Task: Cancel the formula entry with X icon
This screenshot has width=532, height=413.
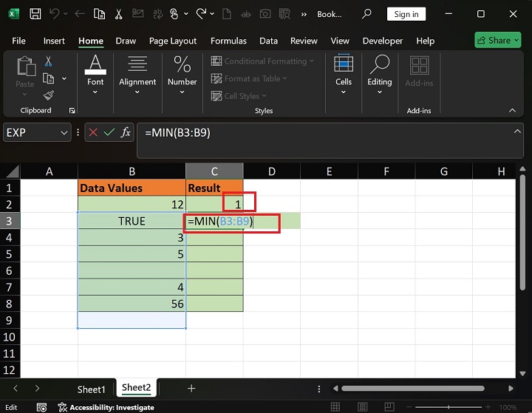Action: point(93,132)
